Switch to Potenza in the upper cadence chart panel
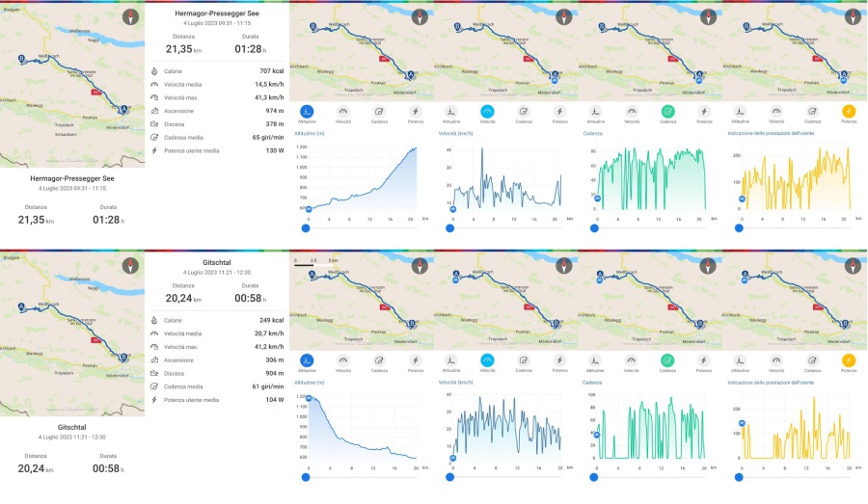Viewport: 868px width, 504px height. 704,112
